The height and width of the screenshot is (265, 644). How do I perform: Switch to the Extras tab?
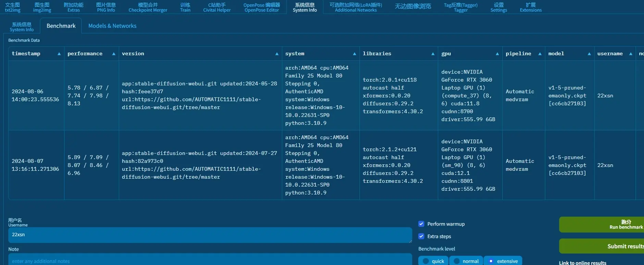tap(74, 7)
